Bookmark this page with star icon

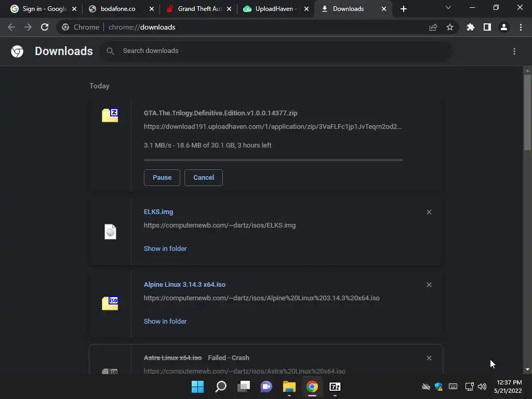tap(450, 27)
